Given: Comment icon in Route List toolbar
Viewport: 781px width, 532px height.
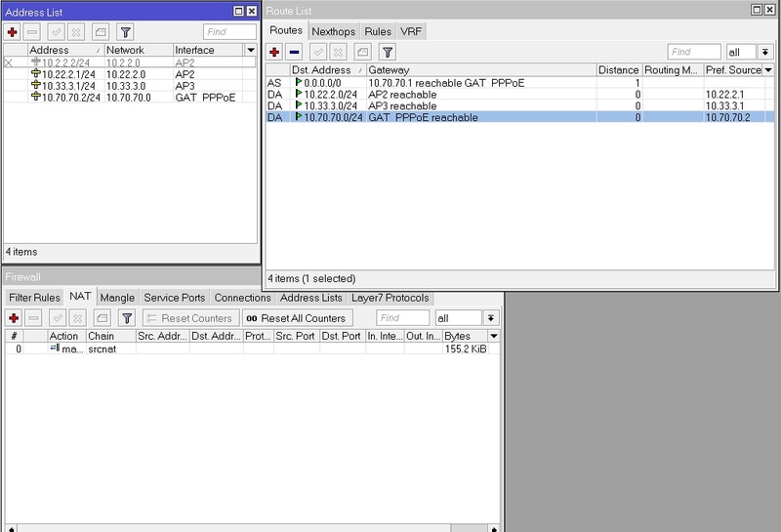Looking at the screenshot, I should 362,52.
